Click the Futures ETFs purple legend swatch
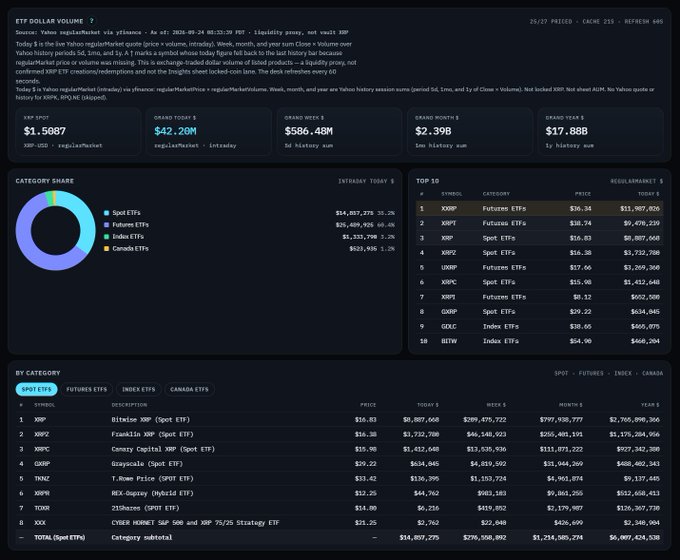The image size is (680, 560). pos(106,225)
